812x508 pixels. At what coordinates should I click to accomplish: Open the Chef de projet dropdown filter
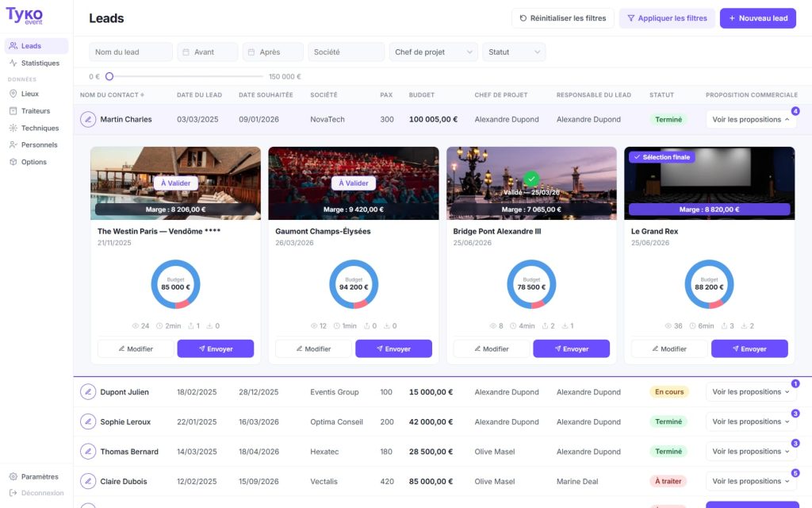coord(433,52)
